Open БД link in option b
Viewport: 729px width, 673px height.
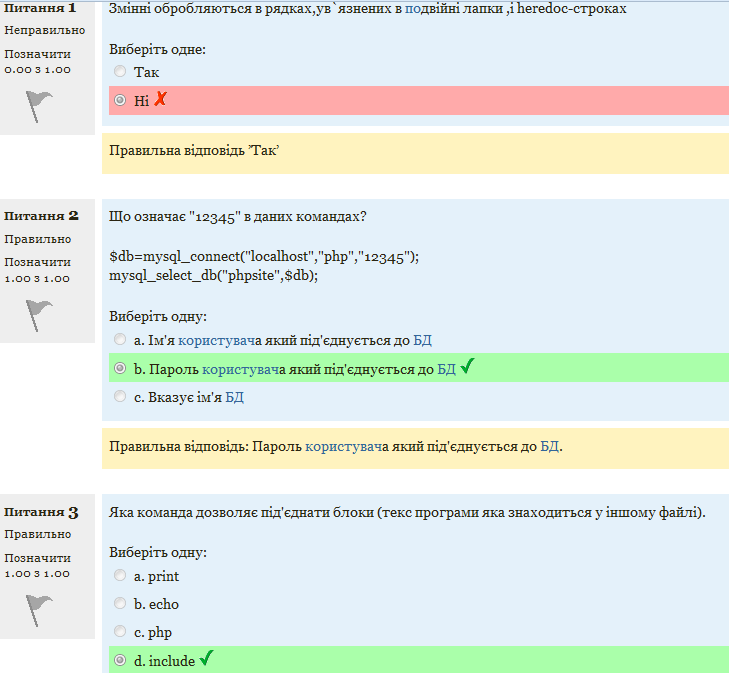pyautogui.click(x=447, y=369)
